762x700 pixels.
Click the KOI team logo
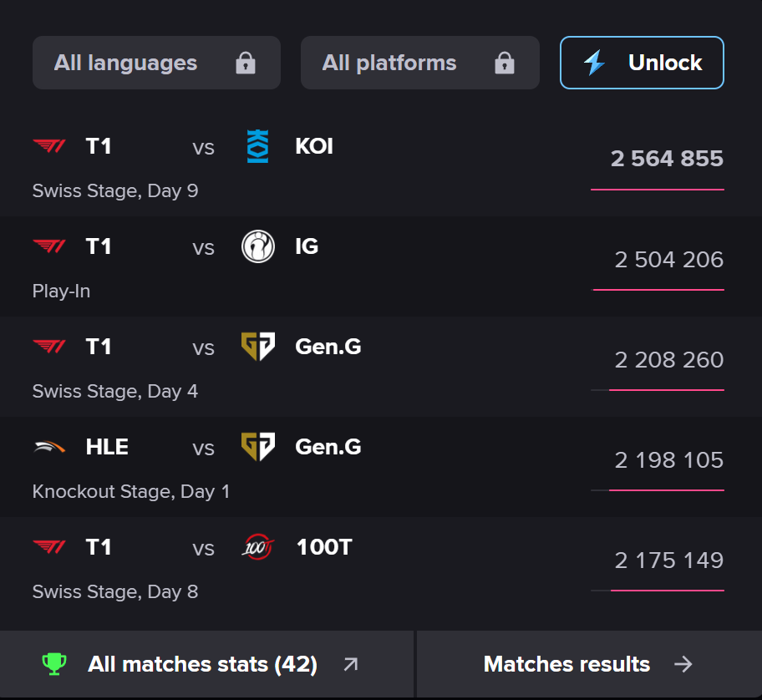click(x=257, y=147)
